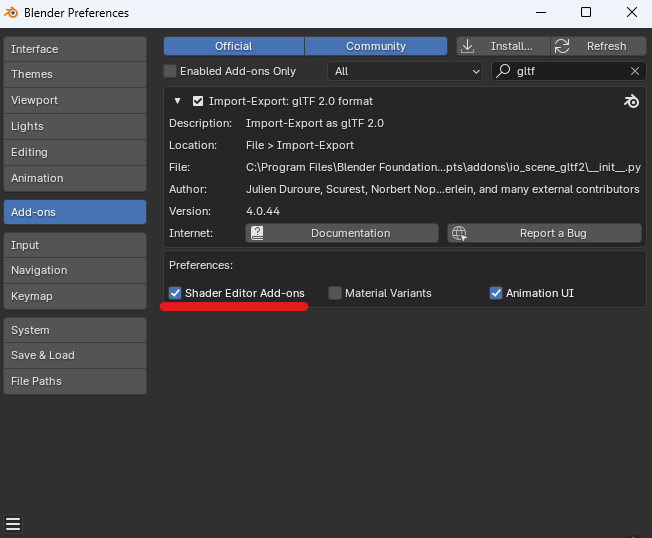Image resolution: width=652 pixels, height=538 pixels.
Task: Click the Install download arrow icon
Action: (467, 46)
